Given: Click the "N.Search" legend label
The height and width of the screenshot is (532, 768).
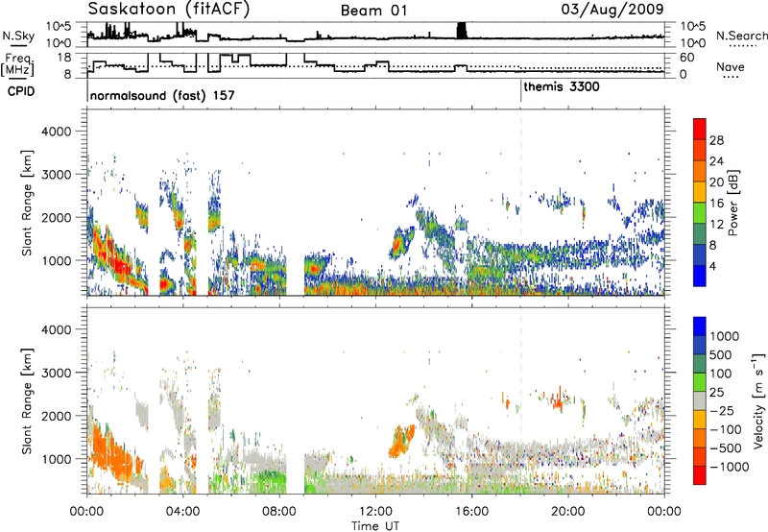Looking at the screenshot, I should click(x=741, y=36).
